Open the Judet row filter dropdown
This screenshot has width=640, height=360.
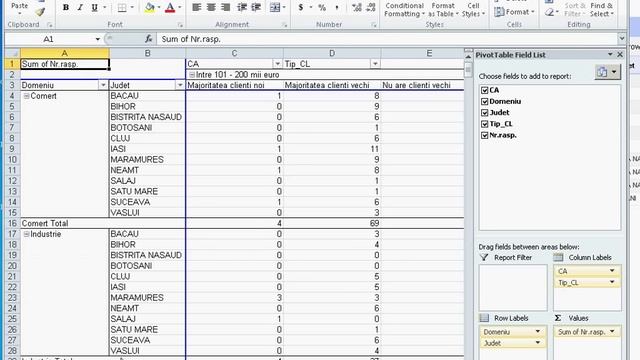tap(180, 85)
